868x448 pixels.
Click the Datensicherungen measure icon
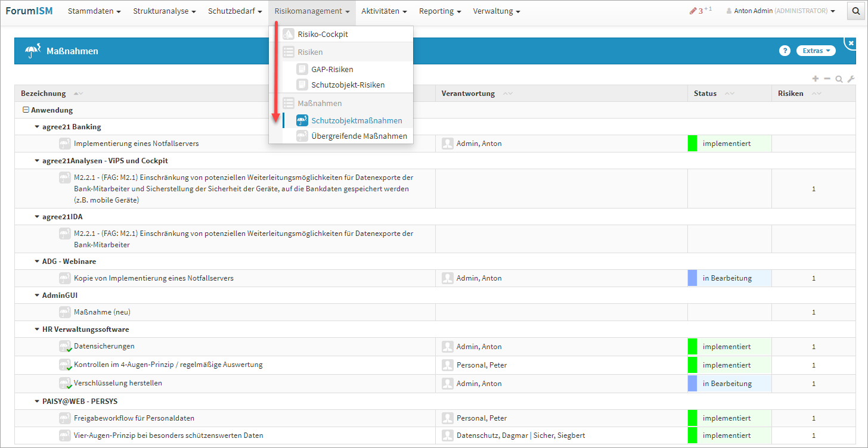65,347
